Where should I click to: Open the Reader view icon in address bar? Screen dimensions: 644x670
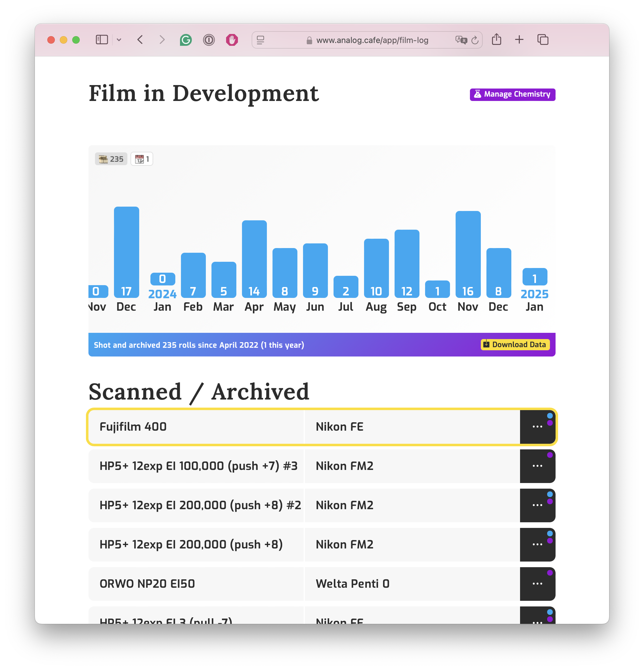tap(261, 40)
